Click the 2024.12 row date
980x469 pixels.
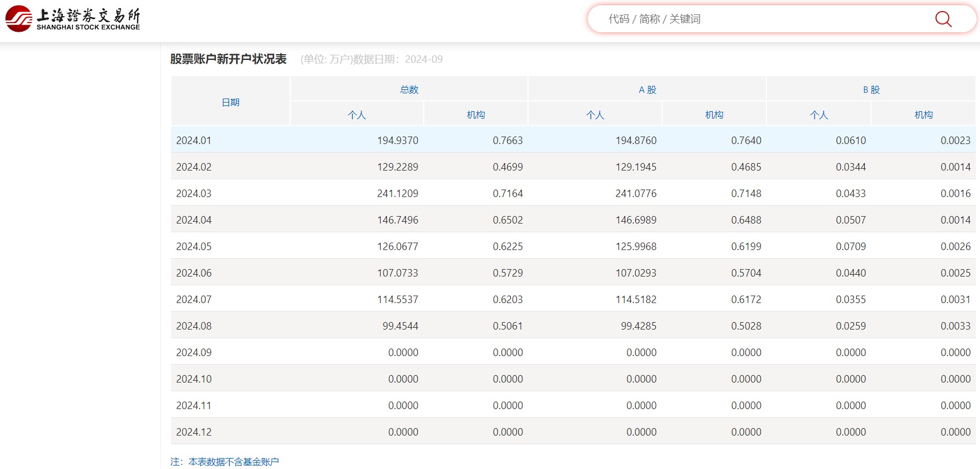point(193,432)
